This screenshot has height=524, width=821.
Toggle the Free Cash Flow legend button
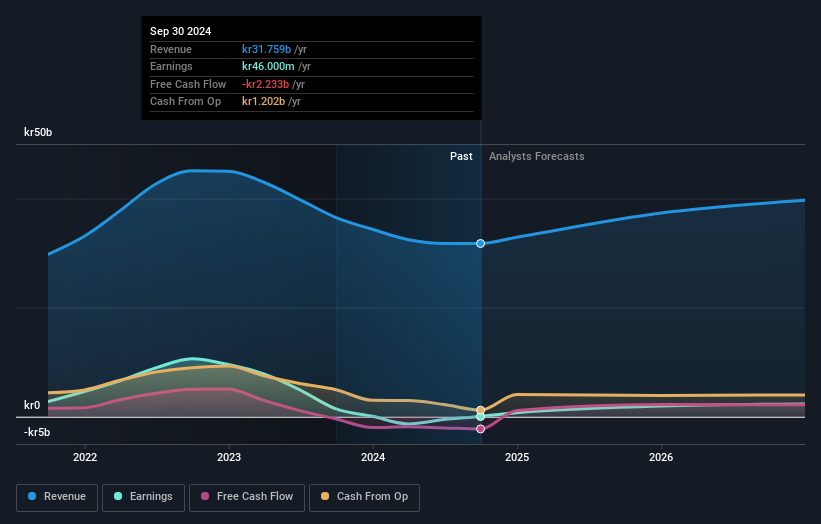coord(247,497)
